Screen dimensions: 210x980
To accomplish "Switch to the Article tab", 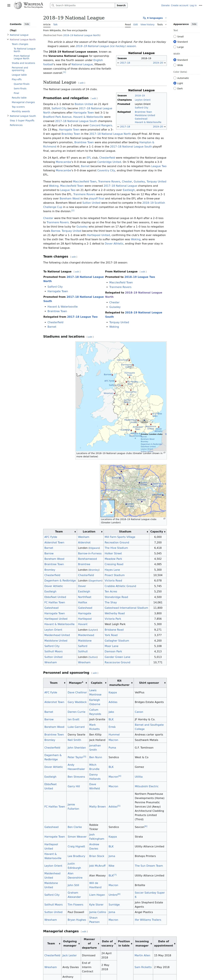I will pyautogui.click(x=47, y=24).
